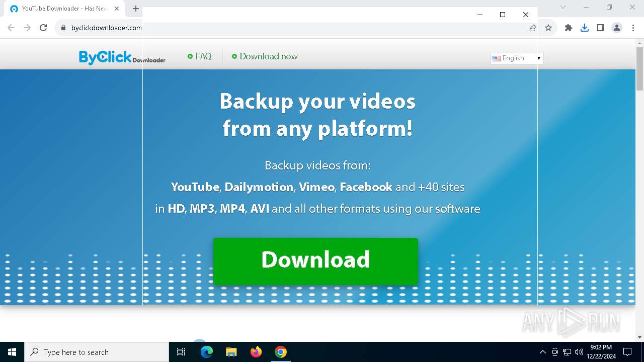Share this page via share icon
This screenshot has height=362, width=644.
click(532, 28)
